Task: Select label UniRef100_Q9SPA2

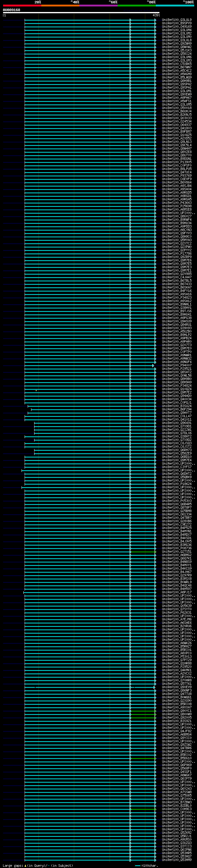Action: point(176,84)
